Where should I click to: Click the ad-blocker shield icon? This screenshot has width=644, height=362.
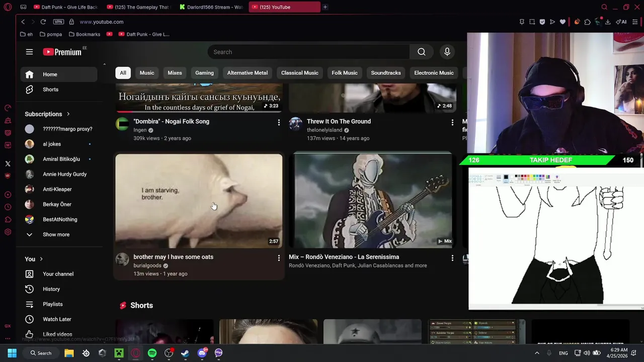point(542,22)
